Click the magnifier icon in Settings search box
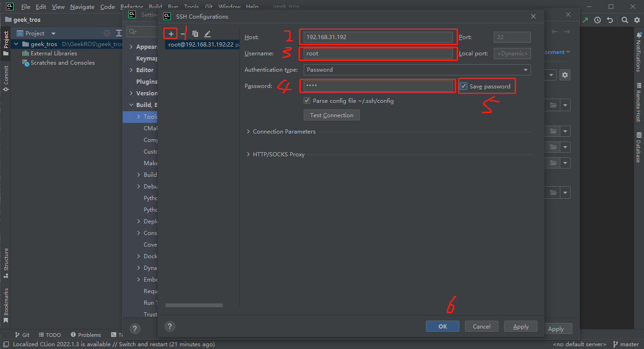Image resolution: width=644 pixels, height=349 pixels. coord(133,32)
